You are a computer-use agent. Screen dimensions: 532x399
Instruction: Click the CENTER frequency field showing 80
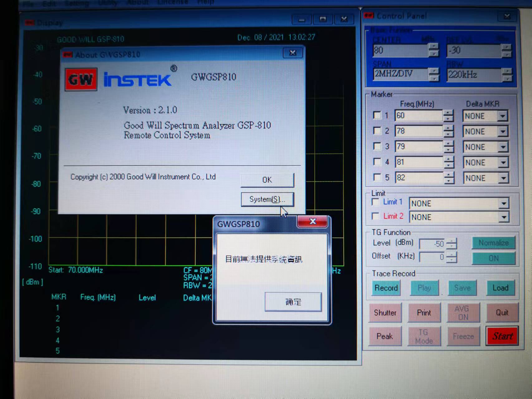(x=400, y=51)
